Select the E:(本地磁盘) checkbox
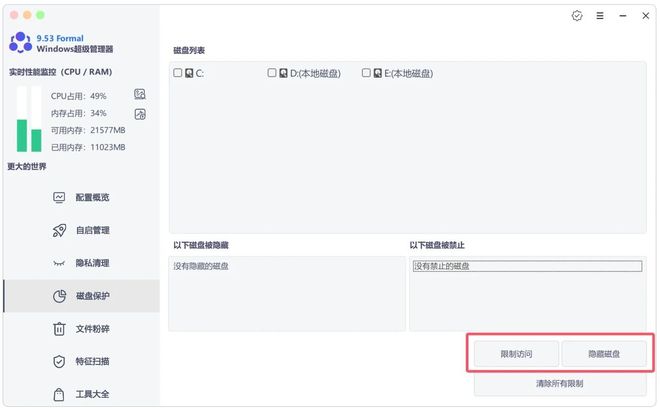 point(366,73)
